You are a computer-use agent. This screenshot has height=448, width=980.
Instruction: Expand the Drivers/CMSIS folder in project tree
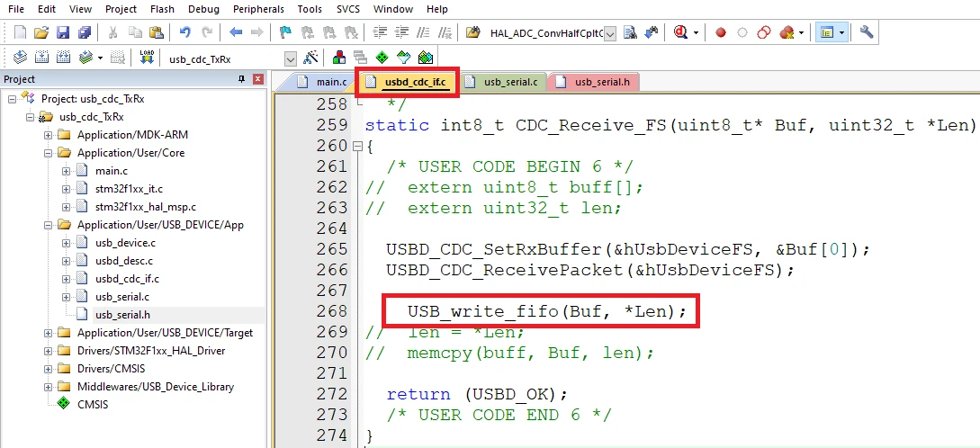[x=49, y=369]
